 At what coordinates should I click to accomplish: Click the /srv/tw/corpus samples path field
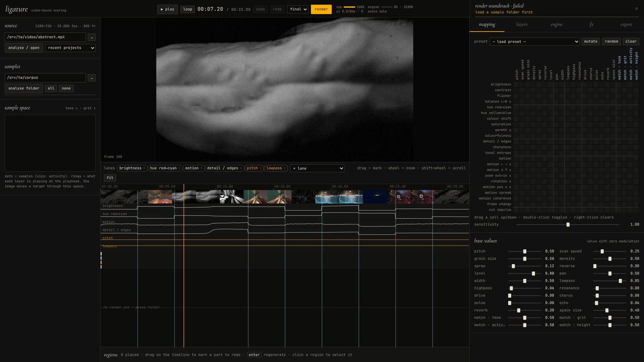[45, 78]
